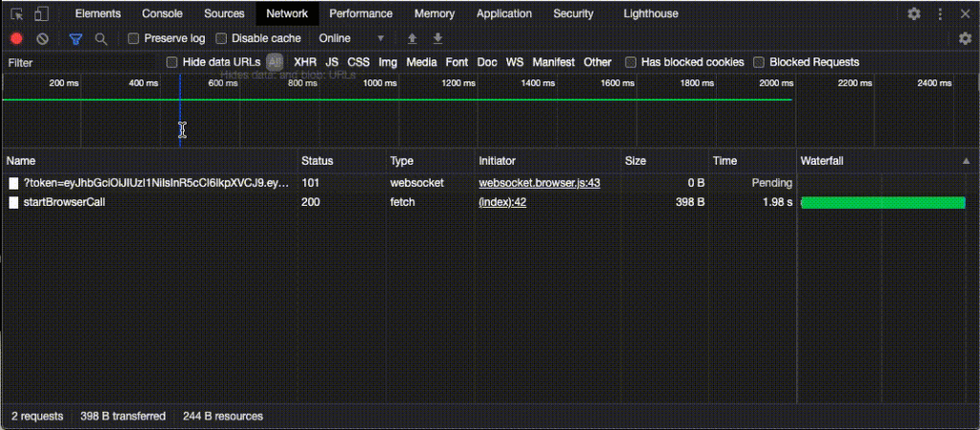Clear the network log

tap(42, 38)
